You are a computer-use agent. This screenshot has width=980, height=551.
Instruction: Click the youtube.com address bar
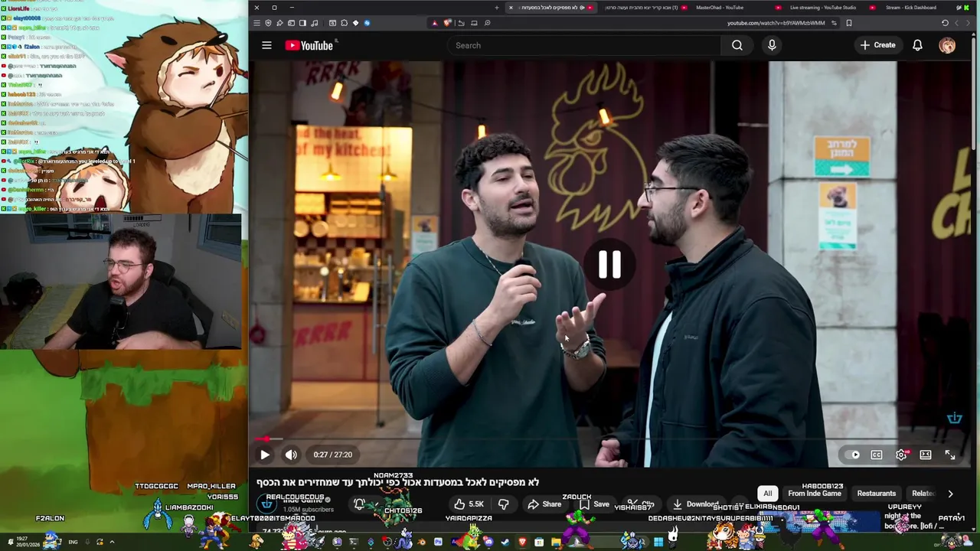(775, 23)
